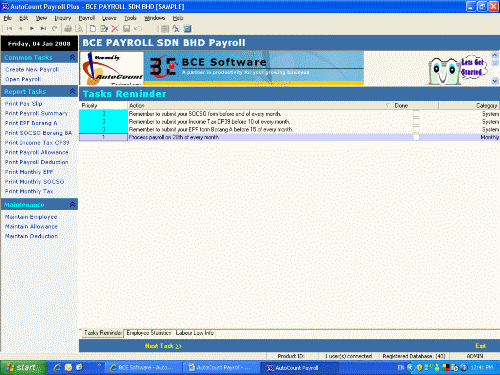The width and height of the screenshot is (500, 375).
Task: Click the list view toolbar icon
Action: [x=165, y=29]
